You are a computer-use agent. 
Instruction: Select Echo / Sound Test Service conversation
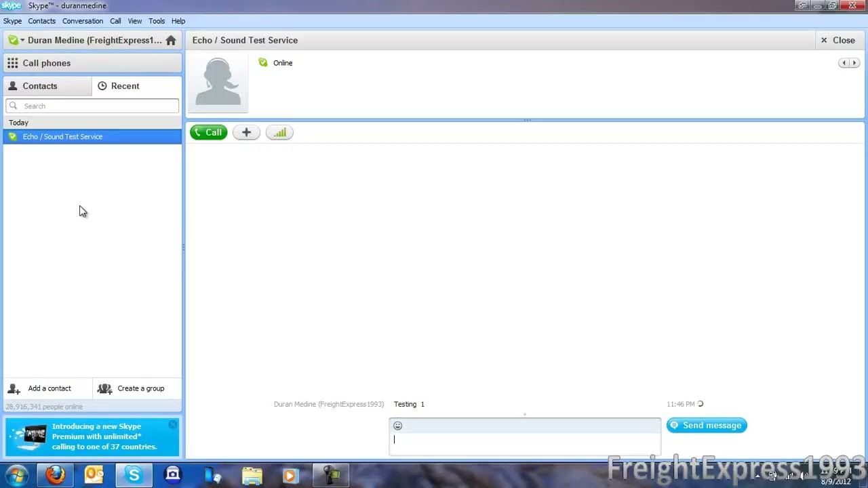point(93,137)
